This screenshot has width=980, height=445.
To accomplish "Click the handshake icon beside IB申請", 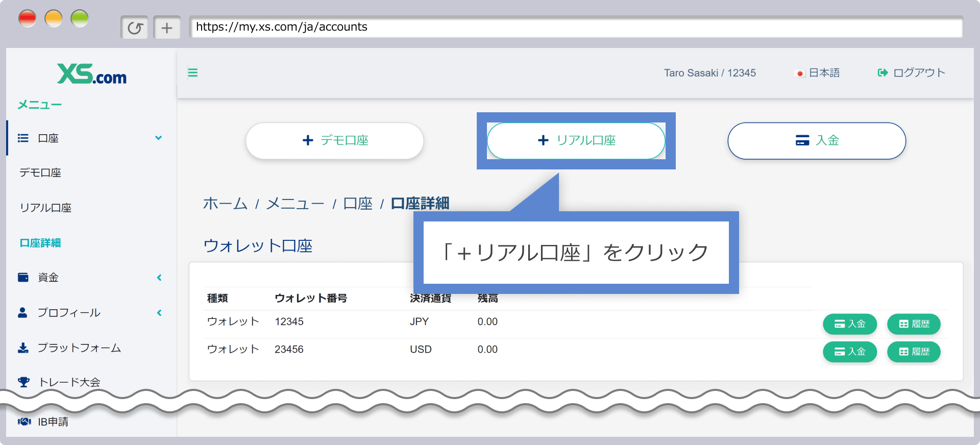I will (24, 422).
